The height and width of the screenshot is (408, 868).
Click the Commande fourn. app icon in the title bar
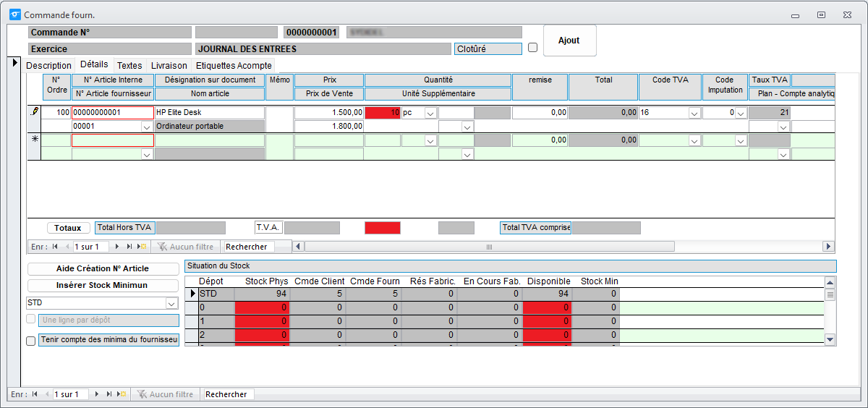[x=14, y=14]
